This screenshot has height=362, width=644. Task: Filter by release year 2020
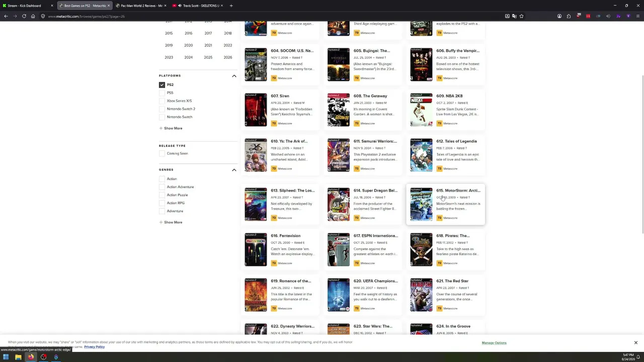(x=188, y=45)
